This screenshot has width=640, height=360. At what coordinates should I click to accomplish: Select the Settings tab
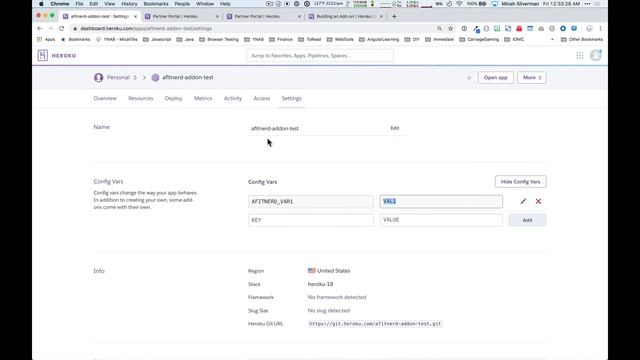click(291, 98)
